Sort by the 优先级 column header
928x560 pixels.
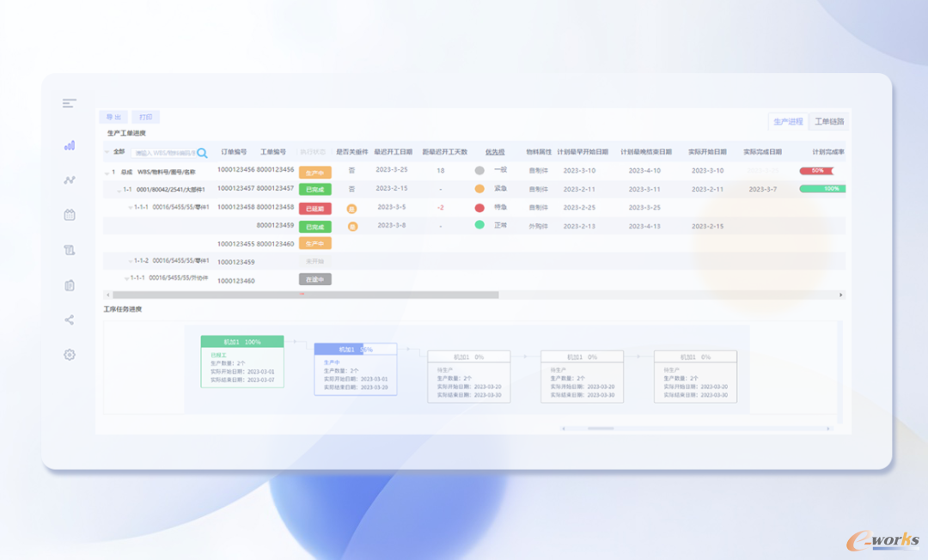point(495,152)
